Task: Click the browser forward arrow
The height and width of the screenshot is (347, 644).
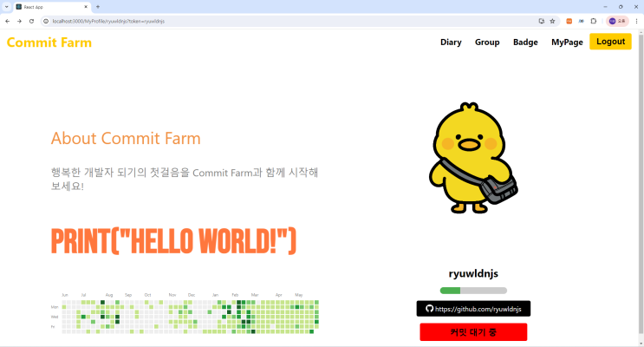Action: (19, 21)
